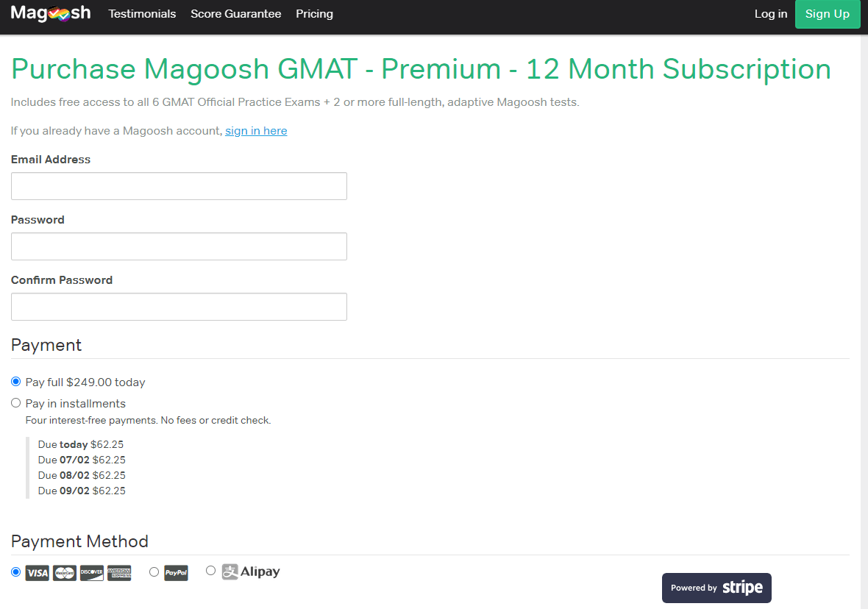Click the Confirm Password field
868x609 pixels.
(x=179, y=306)
